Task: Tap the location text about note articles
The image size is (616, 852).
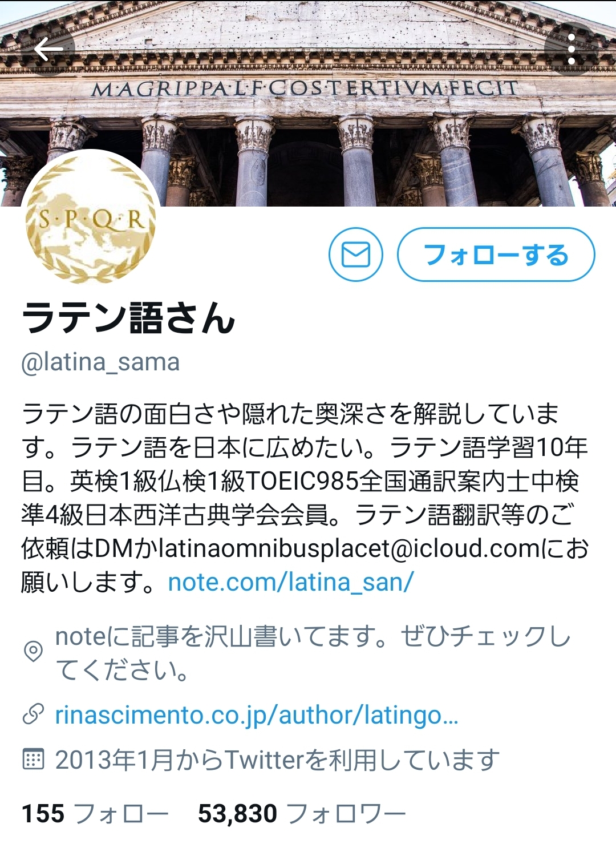Action: [x=313, y=653]
